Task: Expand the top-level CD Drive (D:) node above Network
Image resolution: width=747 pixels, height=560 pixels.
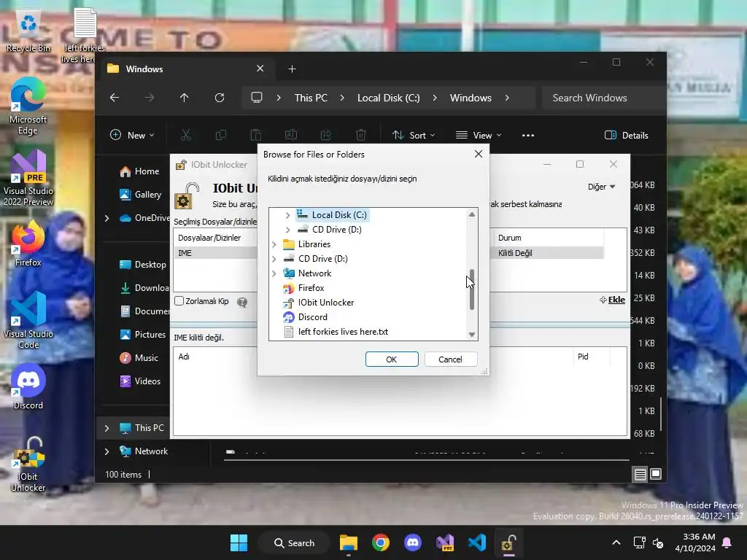Action: [x=274, y=259]
